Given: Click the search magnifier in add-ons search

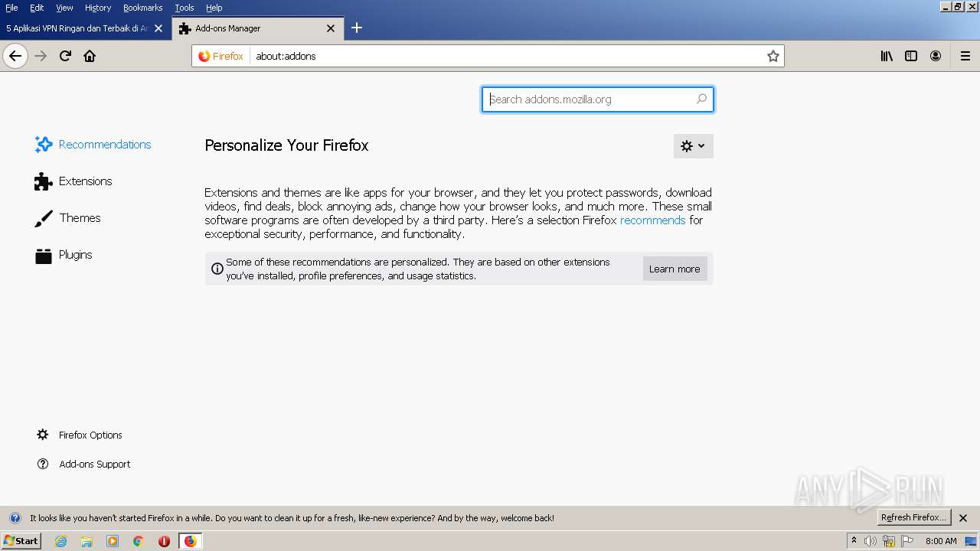Looking at the screenshot, I should 701,99.
